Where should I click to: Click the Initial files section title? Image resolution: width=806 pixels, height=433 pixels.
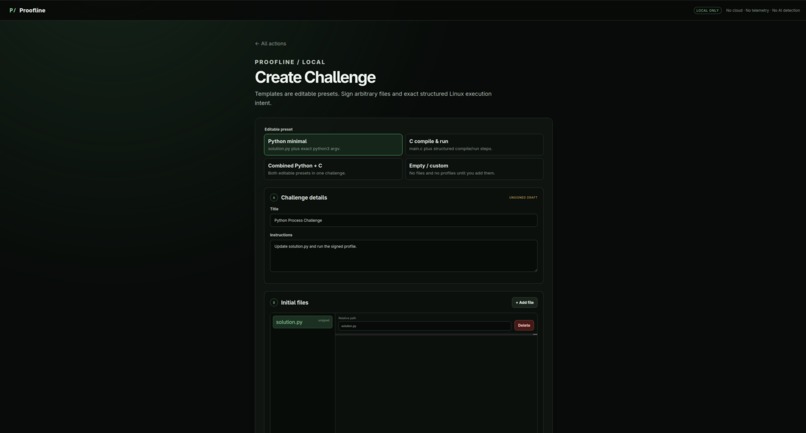tap(295, 302)
